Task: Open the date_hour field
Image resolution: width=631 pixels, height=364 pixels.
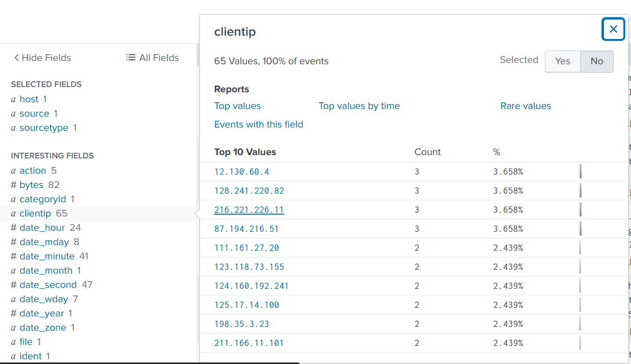Action: (43, 228)
